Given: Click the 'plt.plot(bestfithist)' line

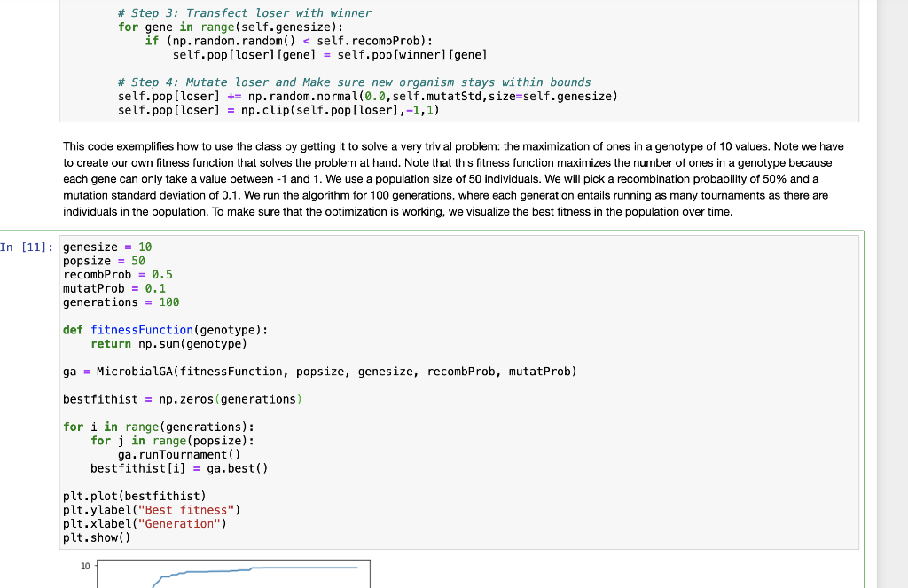Looking at the screenshot, I should (135, 497).
